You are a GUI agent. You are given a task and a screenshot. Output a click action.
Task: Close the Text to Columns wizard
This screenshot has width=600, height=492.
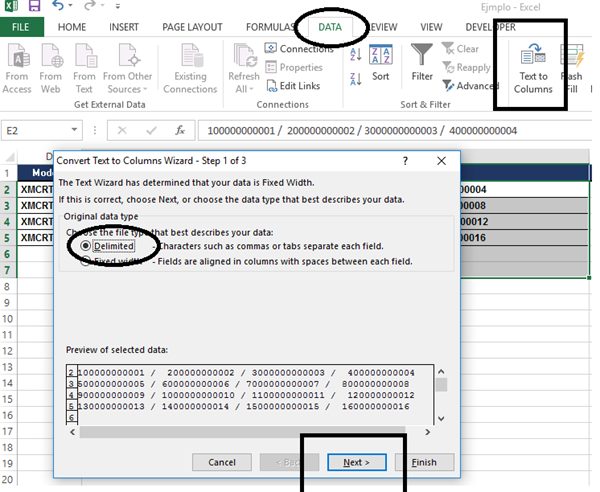pyautogui.click(x=441, y=161)
